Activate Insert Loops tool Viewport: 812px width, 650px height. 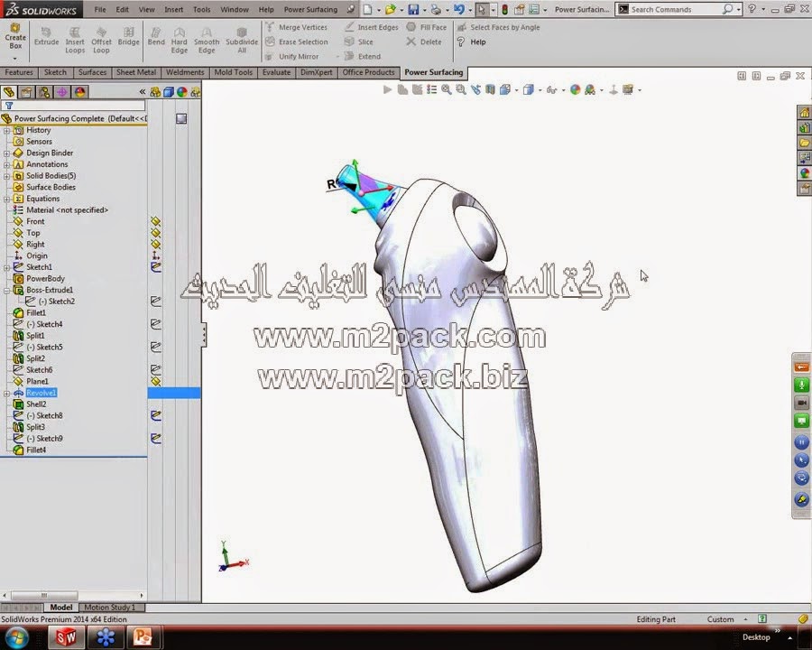click(x=75, y=41)
